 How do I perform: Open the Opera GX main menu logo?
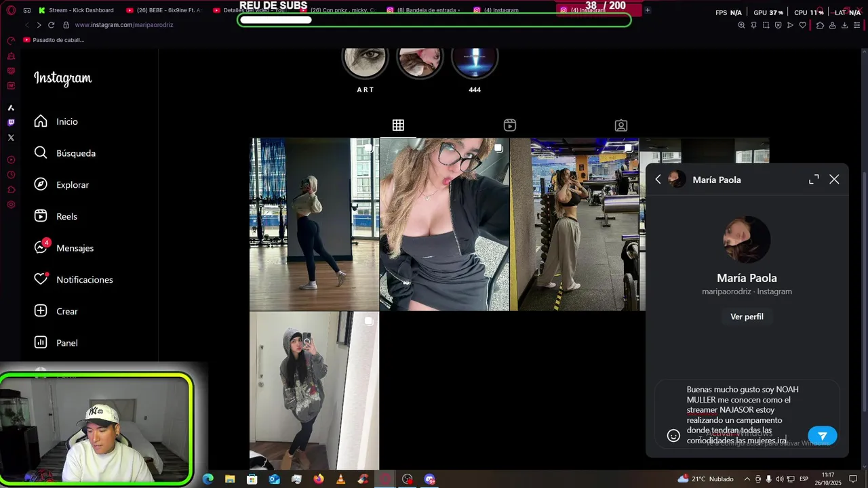11,10
